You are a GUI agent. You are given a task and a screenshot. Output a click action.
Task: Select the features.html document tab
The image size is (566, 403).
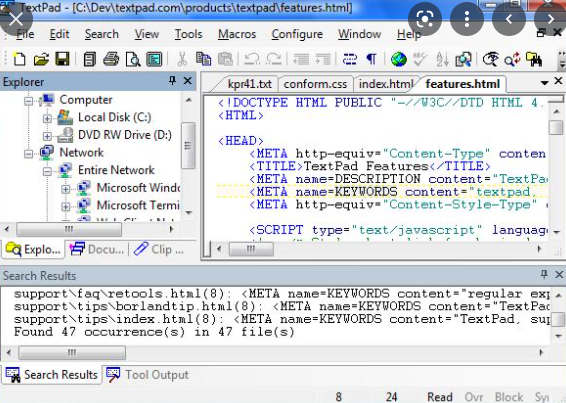coord(462,84)
